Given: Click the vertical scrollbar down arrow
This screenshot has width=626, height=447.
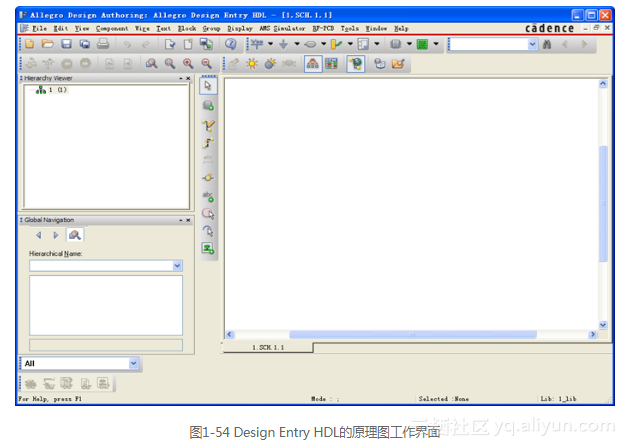Looking at the screenshot, I should [x=603, y=325].
